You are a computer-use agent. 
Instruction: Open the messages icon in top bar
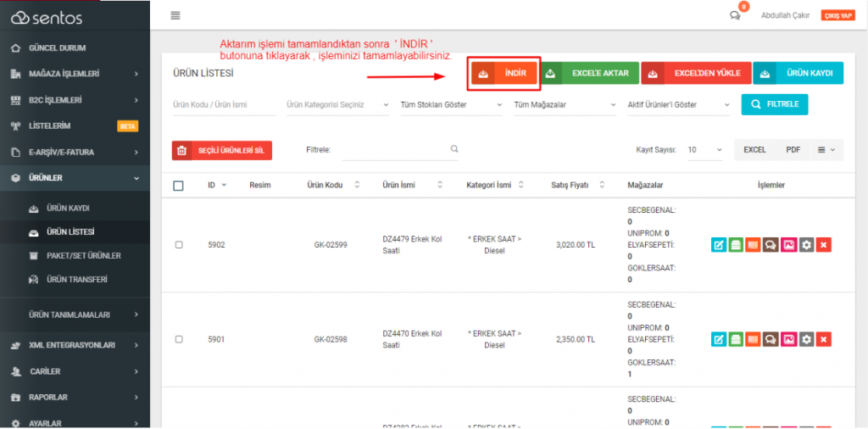[735, 15]
